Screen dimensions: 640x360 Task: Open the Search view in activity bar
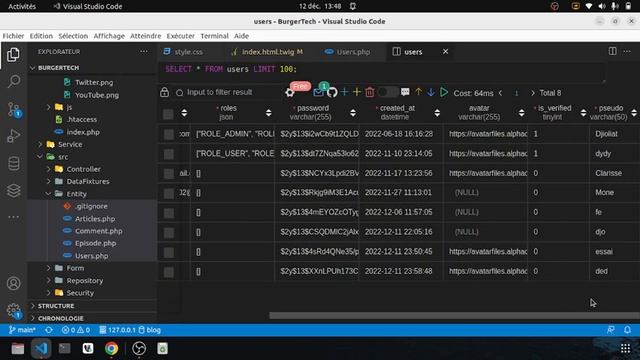(x=13, y=82)
